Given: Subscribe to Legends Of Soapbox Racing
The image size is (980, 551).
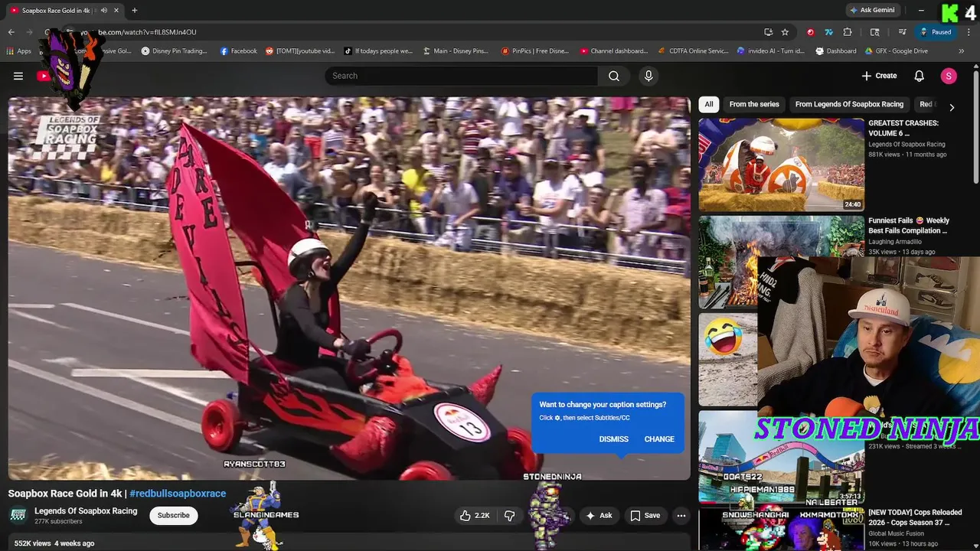Looking at the screenshot, I should (174, 515).
